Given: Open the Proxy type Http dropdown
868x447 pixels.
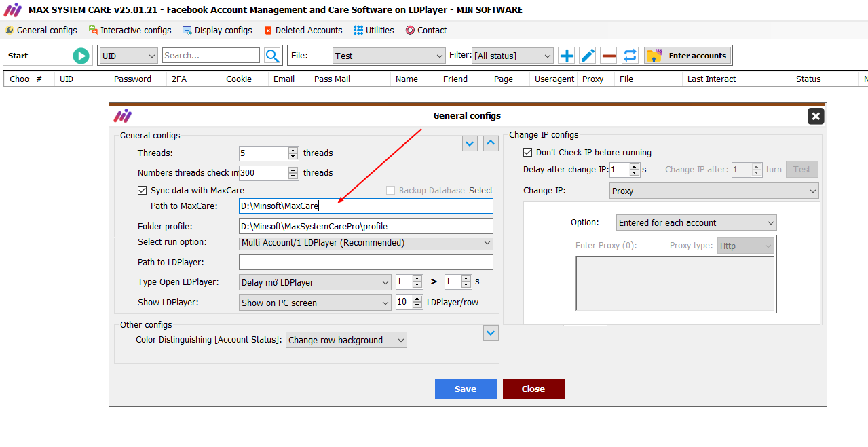Looking at the screenshot, I should click(746, 246).
